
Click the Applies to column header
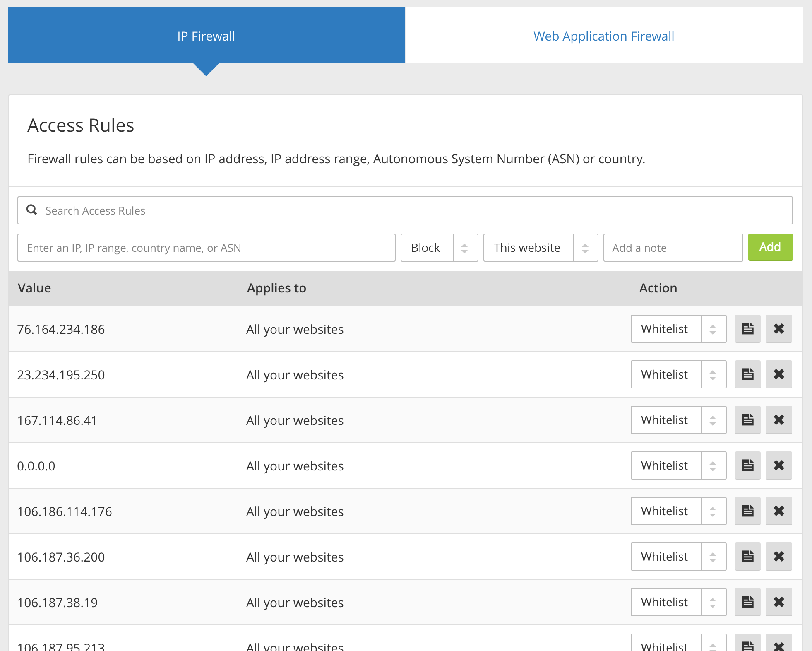click(276, 288)
